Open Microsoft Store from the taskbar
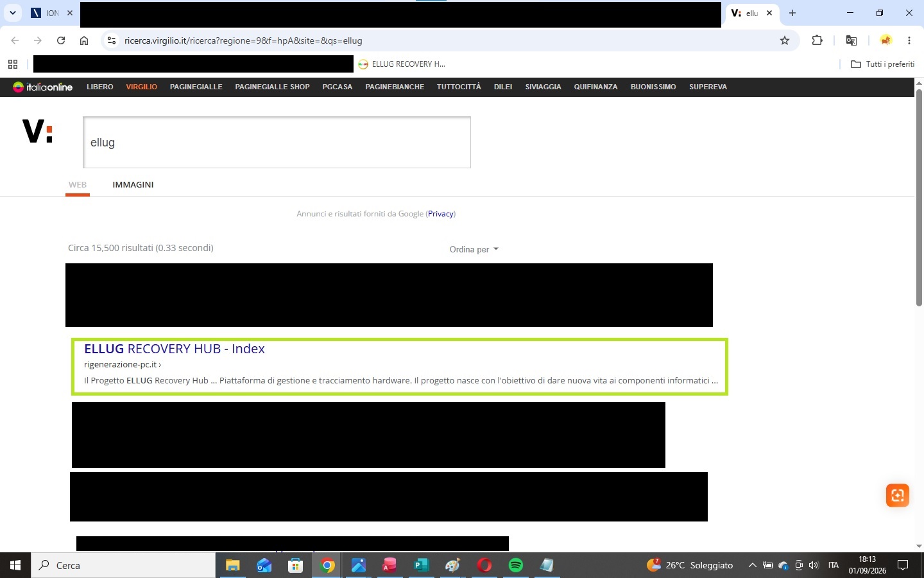Viewport: 924px width, 578px height. pyautogui.click(x=295, y=565)
